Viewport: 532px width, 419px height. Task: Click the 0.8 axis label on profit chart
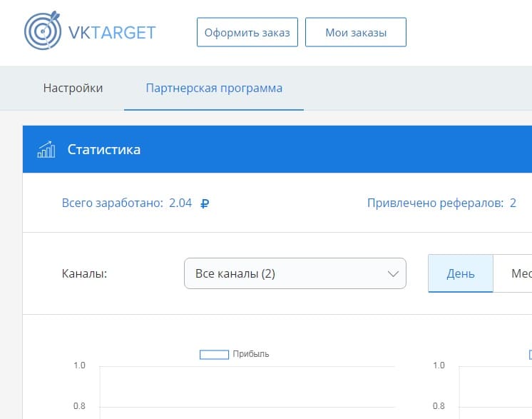79,406
